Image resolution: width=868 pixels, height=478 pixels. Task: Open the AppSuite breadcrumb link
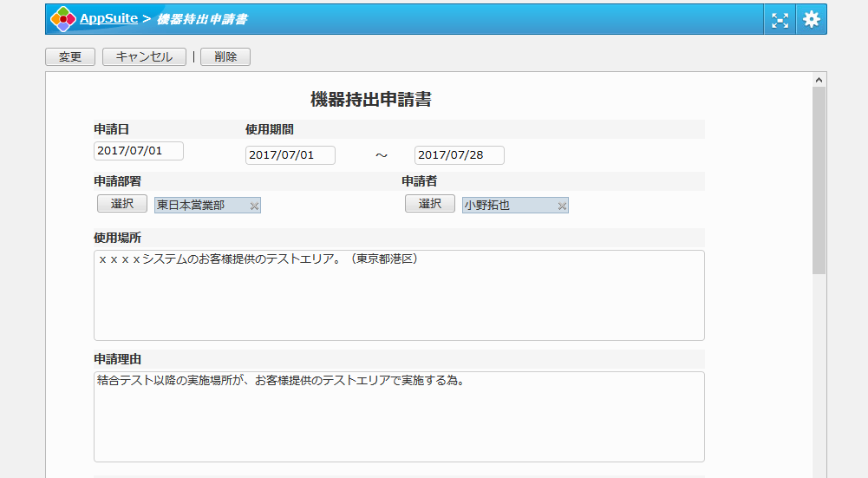pyautogui.click(x=108, y=19)
